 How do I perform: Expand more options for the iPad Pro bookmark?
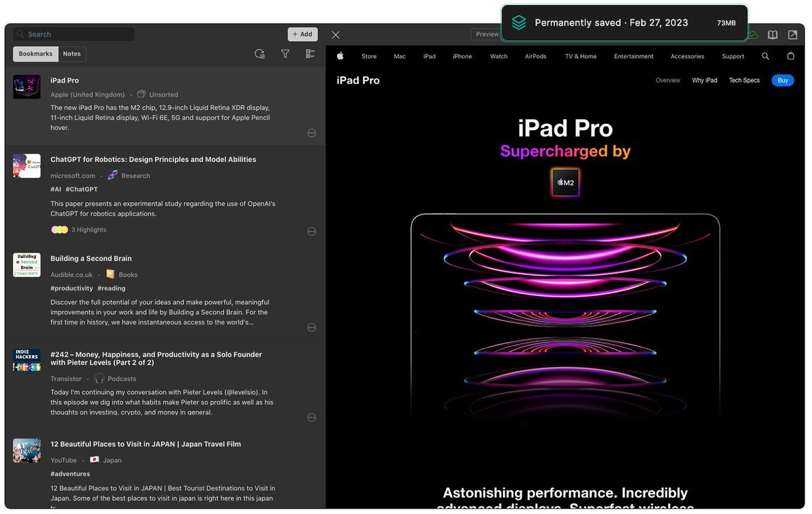click(x=312, y=133)
